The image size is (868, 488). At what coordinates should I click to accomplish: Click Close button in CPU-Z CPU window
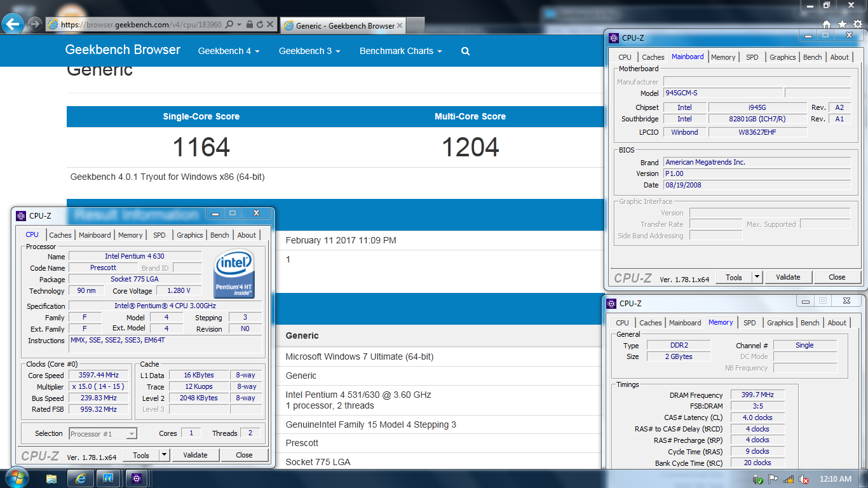tap(244, 455)
